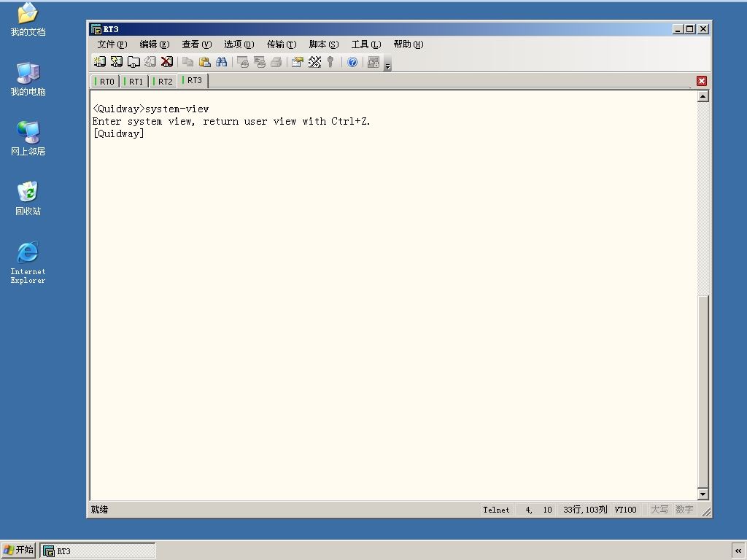Viewport: 747px width, 560px height.
Task: Click the 数字 num lock indicator
Action: 684,510
